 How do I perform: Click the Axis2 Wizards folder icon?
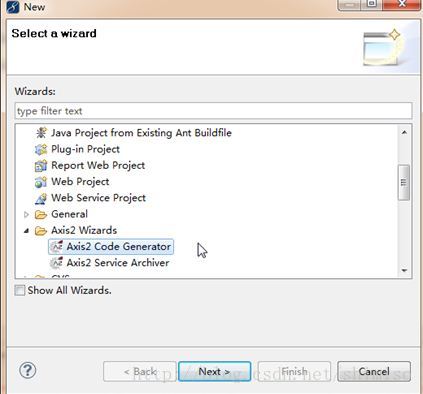(41, 231)
